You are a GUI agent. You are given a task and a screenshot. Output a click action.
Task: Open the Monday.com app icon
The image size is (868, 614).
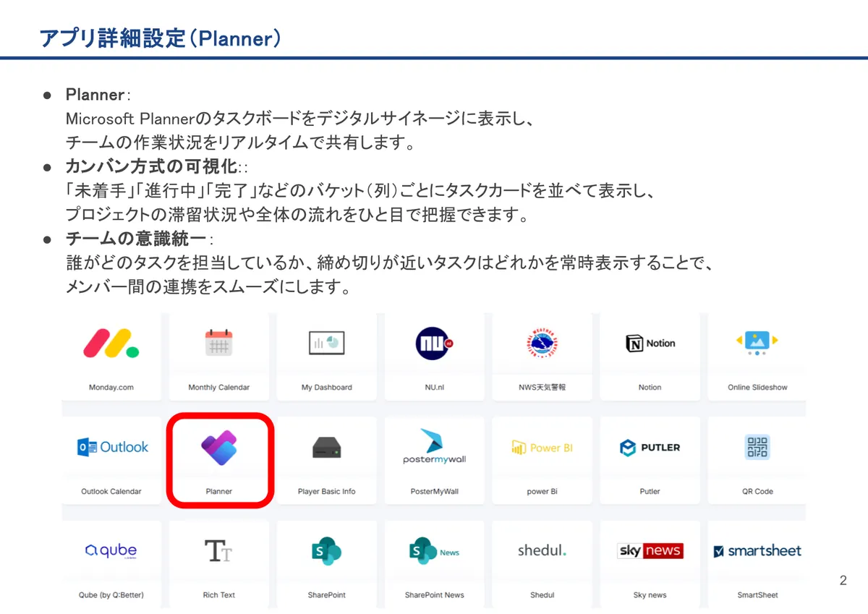click(x=111, y=344)
